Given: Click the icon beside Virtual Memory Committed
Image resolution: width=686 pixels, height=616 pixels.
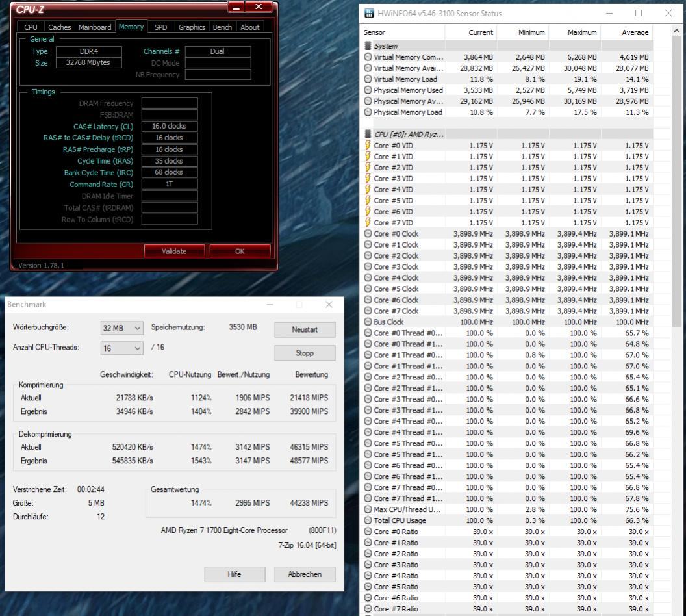Looking at the screenshot, I should [x=368, y=57].
